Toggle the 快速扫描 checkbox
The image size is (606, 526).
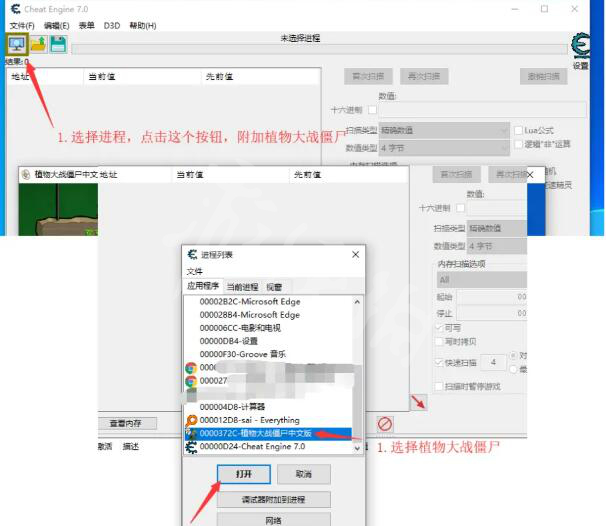[439, 363]
